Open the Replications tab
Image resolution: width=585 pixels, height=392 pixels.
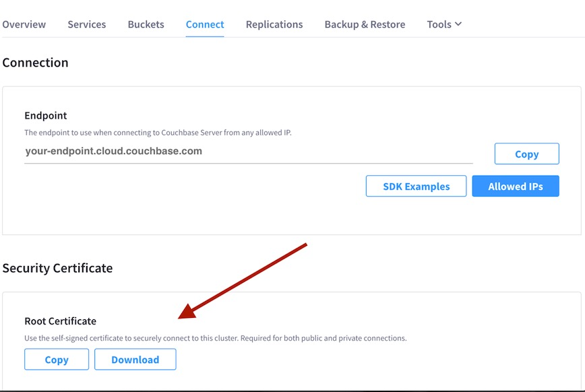(x=274, y=24)
